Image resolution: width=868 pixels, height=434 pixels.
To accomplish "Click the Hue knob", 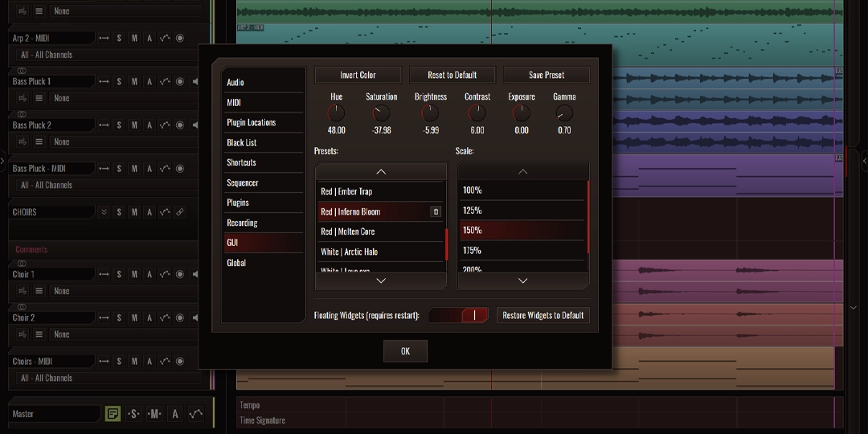I will click(x=336, y=113).
